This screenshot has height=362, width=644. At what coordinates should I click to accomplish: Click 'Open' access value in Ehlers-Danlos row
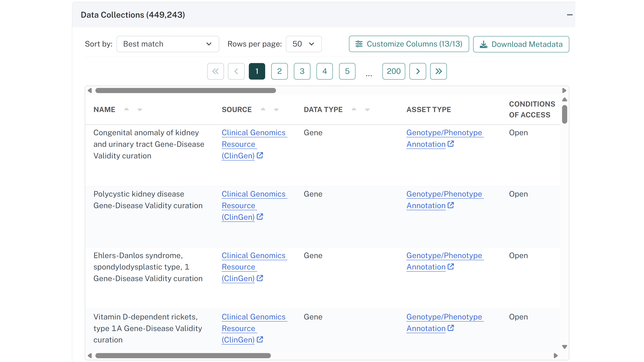pyautogui.click(x=519, y=256)
